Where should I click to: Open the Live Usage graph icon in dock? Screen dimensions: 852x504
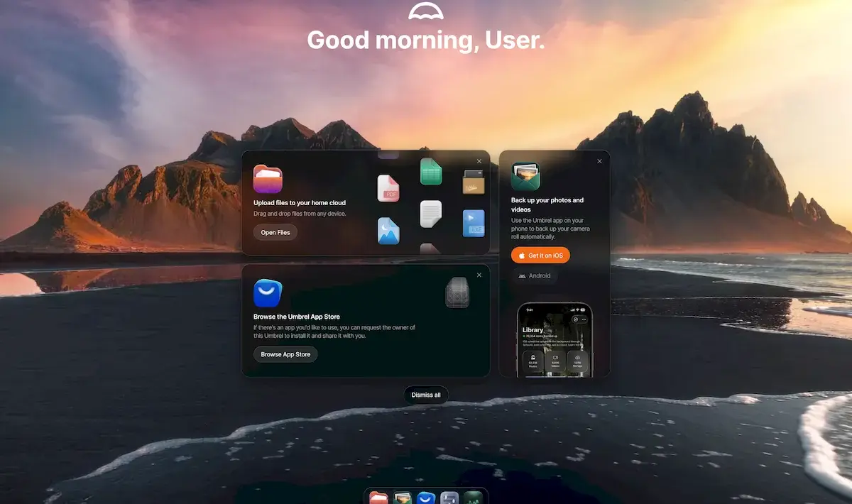pos(473,498)
